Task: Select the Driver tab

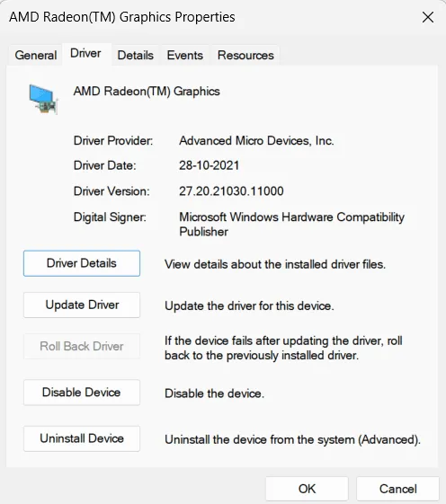Action: [x=85, y=53]
